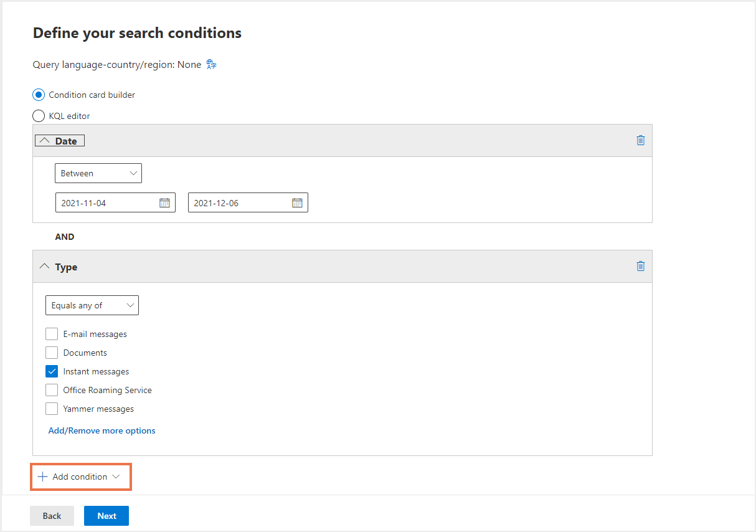Viewport: 756px width, 532px height.
Task: Open calendar picker for end date 2021-12-06
Action: [297, 202]
